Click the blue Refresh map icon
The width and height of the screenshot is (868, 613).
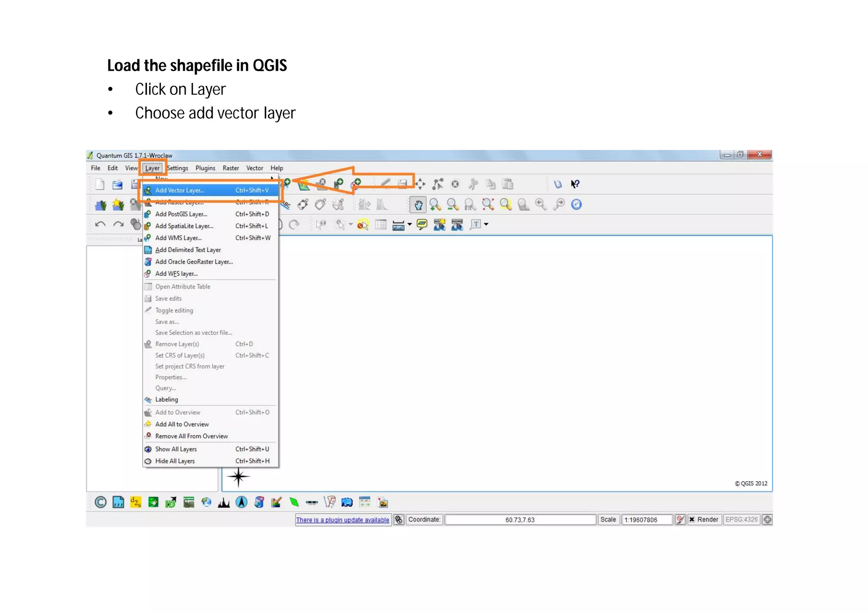[576, 205]
